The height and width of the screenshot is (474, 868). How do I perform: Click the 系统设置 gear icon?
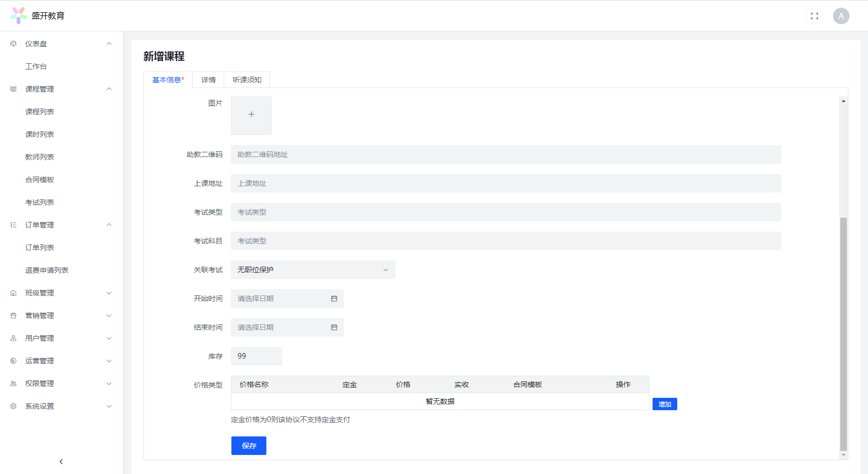tap(13, 406)
